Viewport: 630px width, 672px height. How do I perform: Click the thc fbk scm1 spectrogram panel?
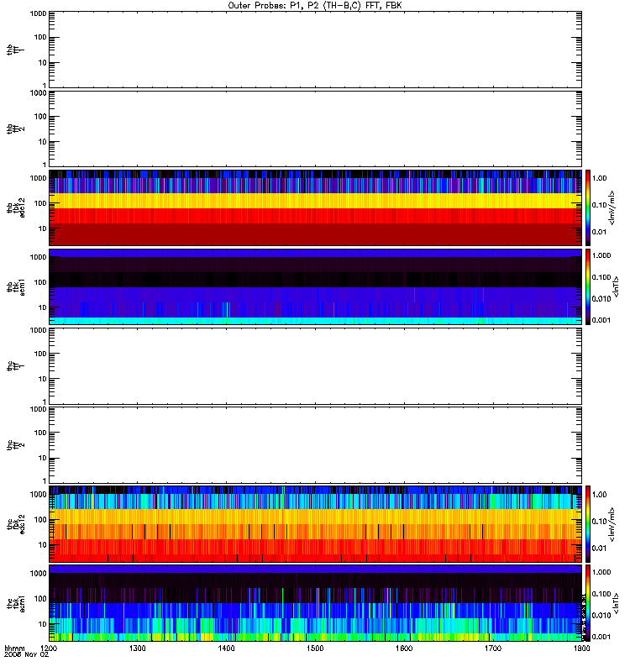(316, 603)
